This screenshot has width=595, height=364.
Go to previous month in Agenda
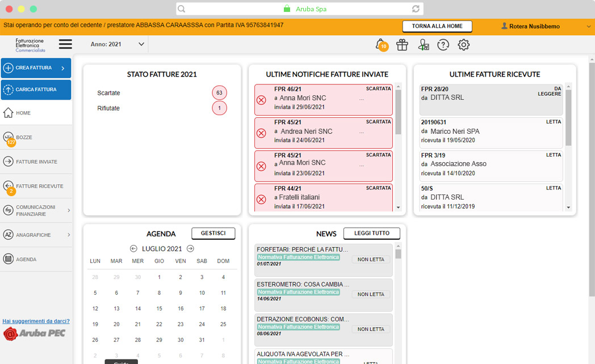click(x=133, y=248)
